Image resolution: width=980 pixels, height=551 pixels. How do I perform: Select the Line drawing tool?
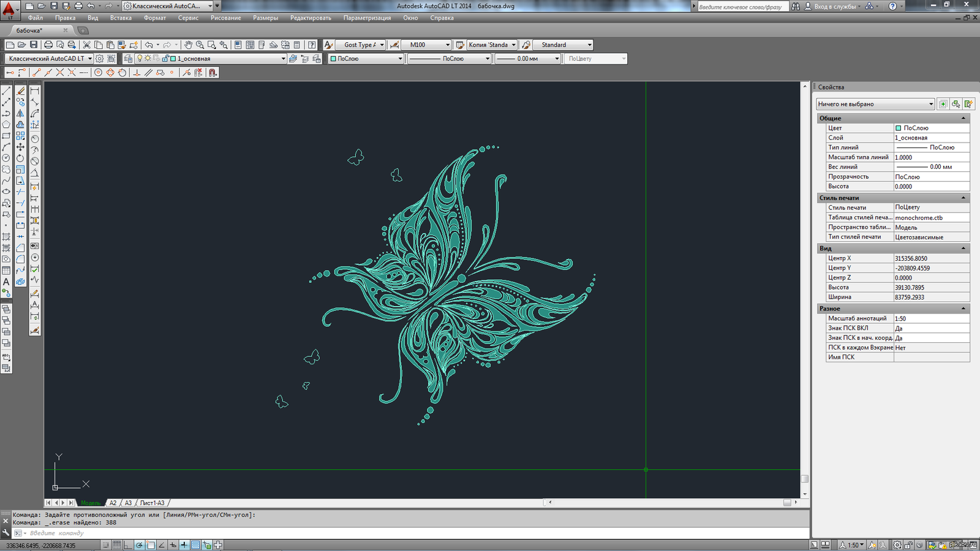[6, 91]
